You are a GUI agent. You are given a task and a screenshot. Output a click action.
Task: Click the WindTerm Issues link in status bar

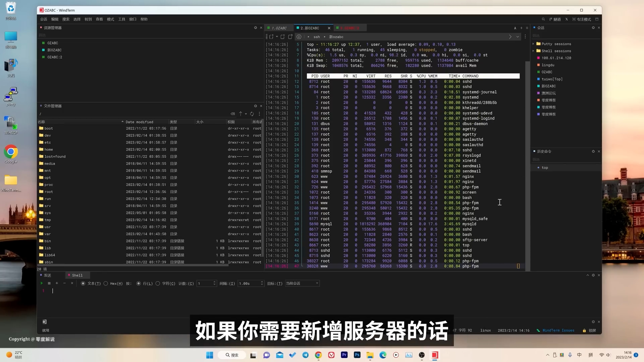[558, 330]
